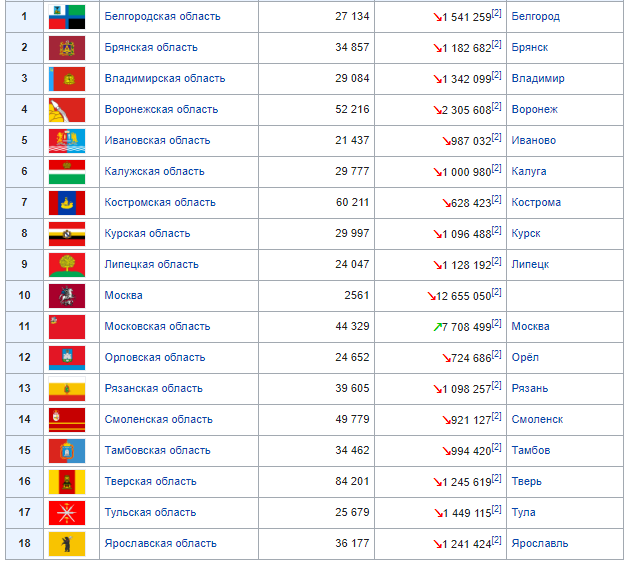Click the Ivanovo Oblast flag icon
The image size is (643, 568).
pos(67,140)
